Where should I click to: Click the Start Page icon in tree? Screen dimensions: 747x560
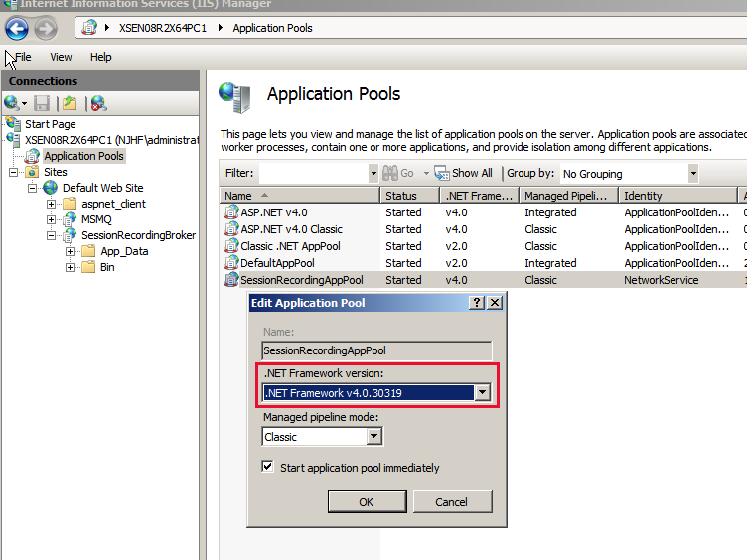pos(13,124)
